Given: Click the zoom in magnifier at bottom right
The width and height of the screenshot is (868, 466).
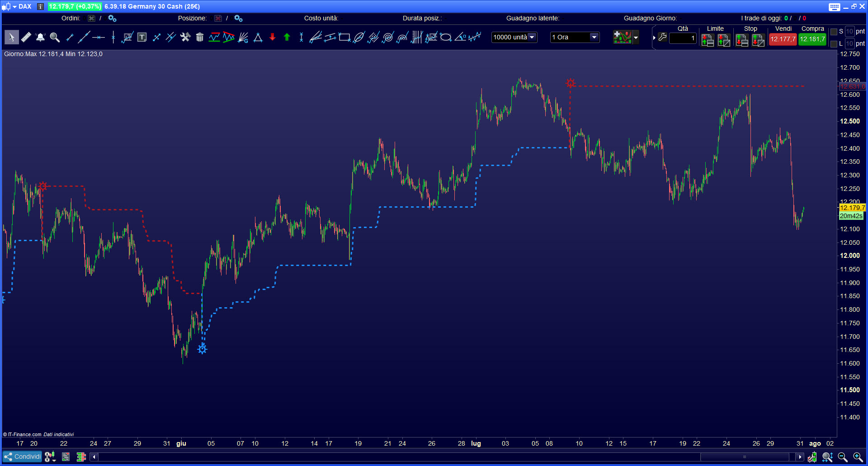Looking at the screenshot, I should 858,457.
